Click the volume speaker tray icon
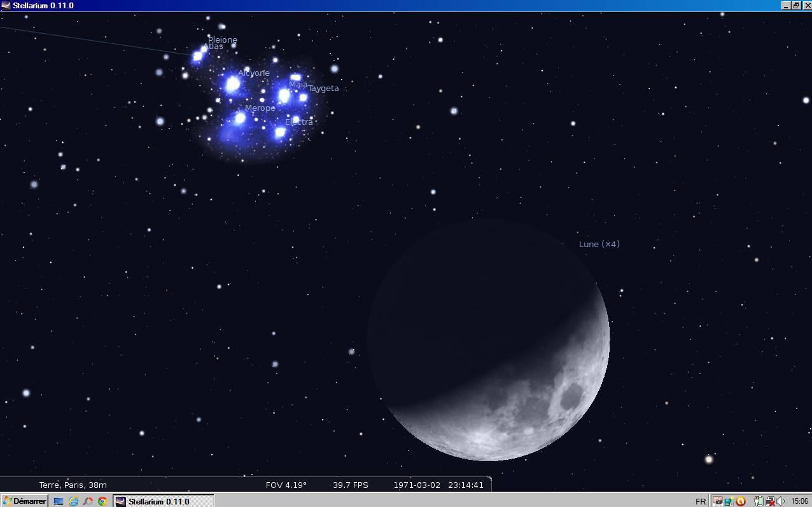 point(780,501)
